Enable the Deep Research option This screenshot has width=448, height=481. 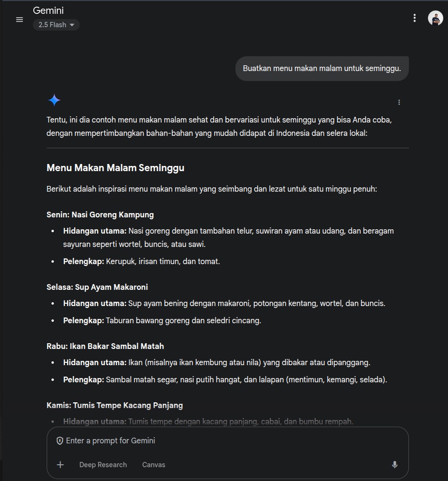[103, 465]
